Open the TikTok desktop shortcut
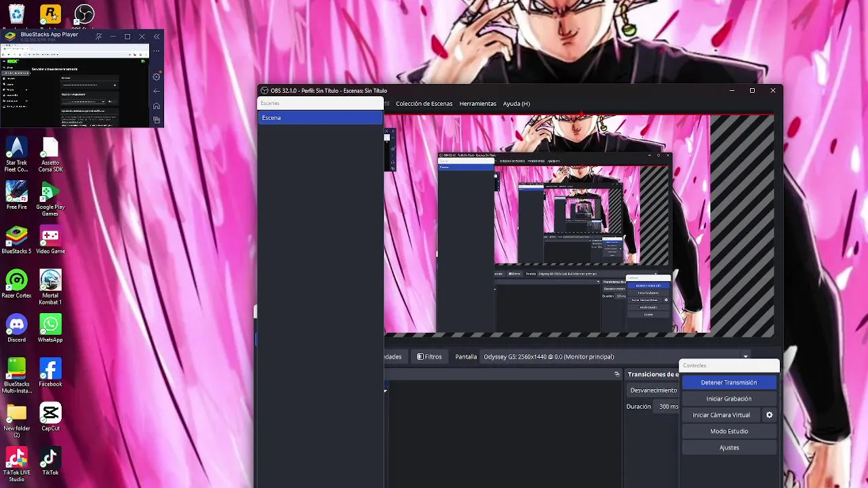The image size is (868, 488). click(x=50, y=461)
